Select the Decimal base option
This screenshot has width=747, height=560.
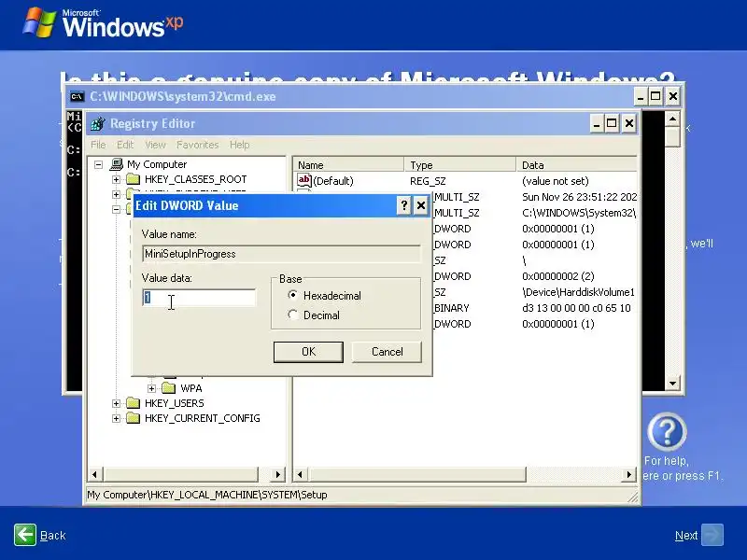293,315
